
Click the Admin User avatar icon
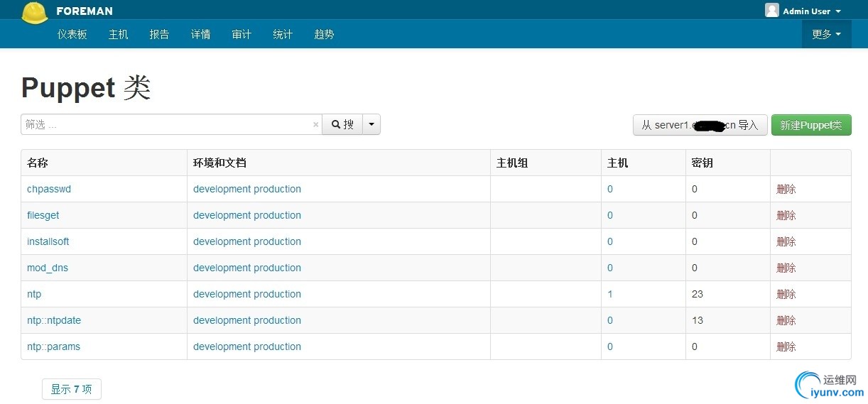click(772, 11)
